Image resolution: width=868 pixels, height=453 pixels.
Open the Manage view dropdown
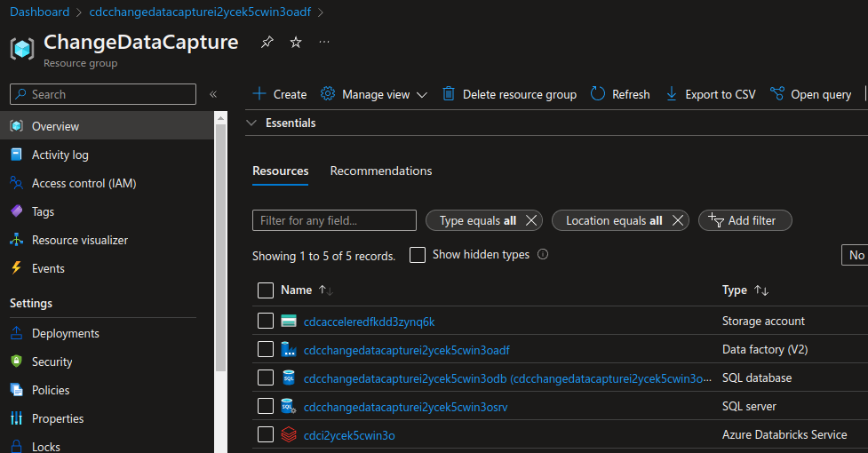374,94
